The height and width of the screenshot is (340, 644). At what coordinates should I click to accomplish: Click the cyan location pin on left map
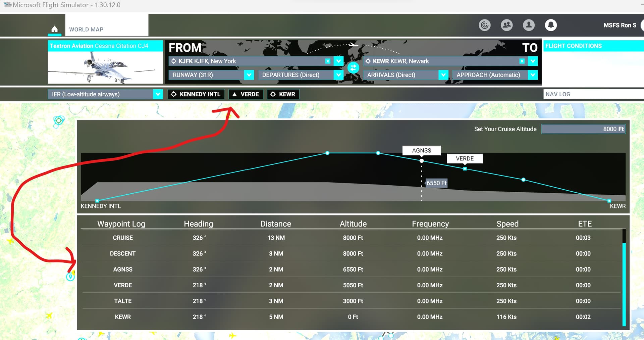(70, 277)
